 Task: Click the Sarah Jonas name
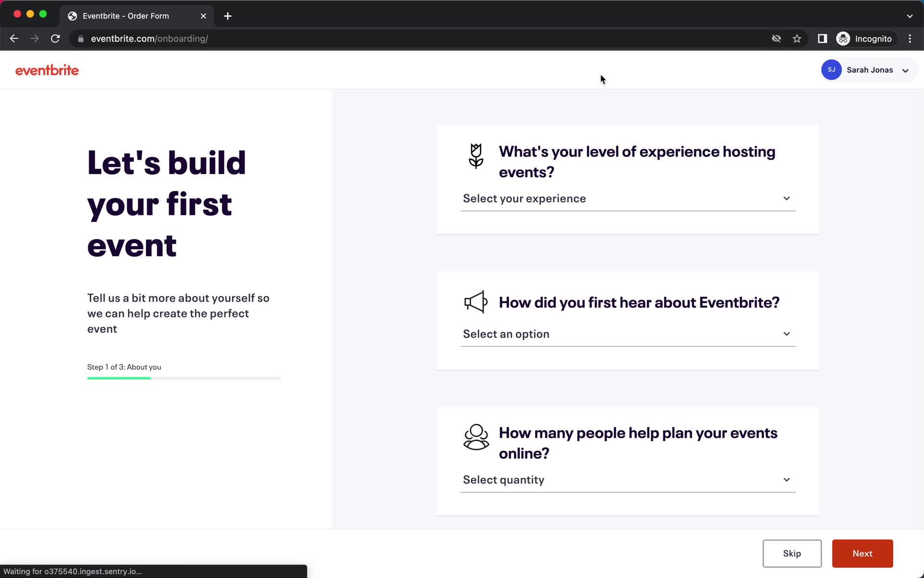[870, 70]
